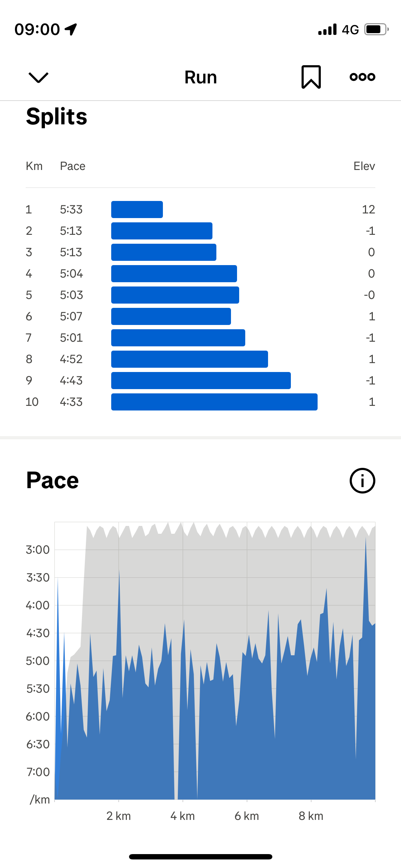The width and height of the screenshot is (401, 868).
Task: Tap the Run title in header
Action: [200, 77]
